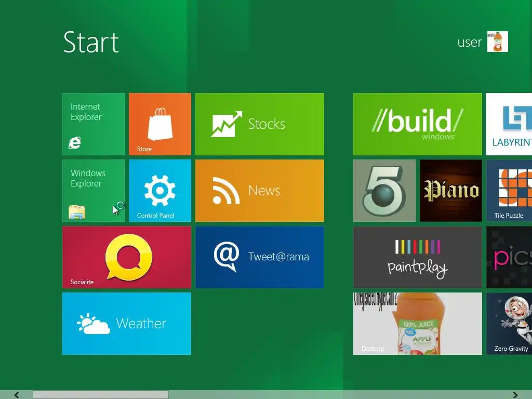The width and height of the screenshot is (532, 399).
Task: Open the Windows Explorer tile
Action: (94, 191)
